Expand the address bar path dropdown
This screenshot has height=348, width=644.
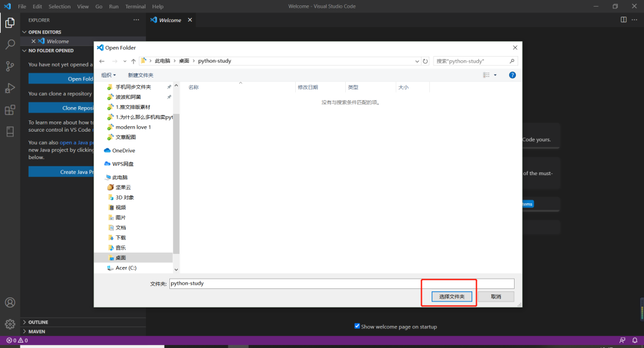417,61
